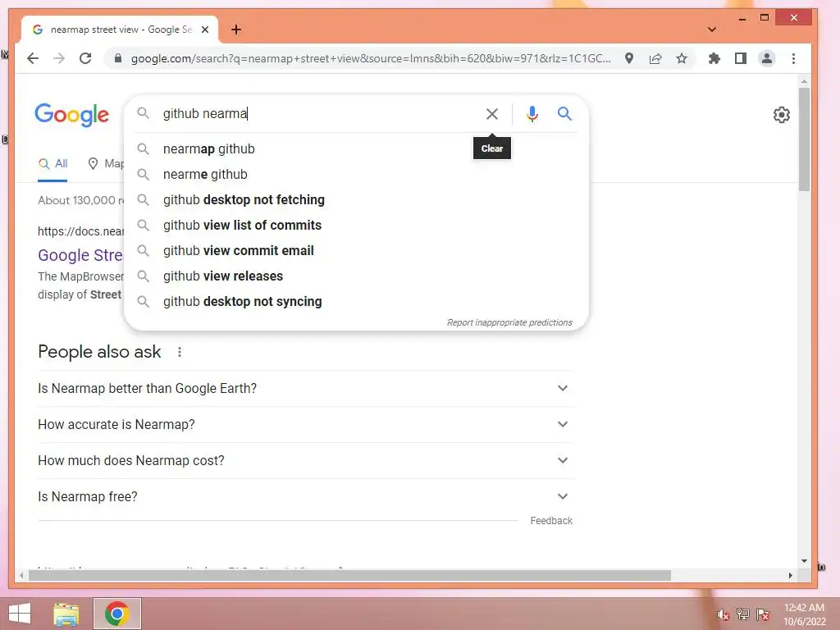
Task: Go to Google home via logo
Action: tap(72, 115)
